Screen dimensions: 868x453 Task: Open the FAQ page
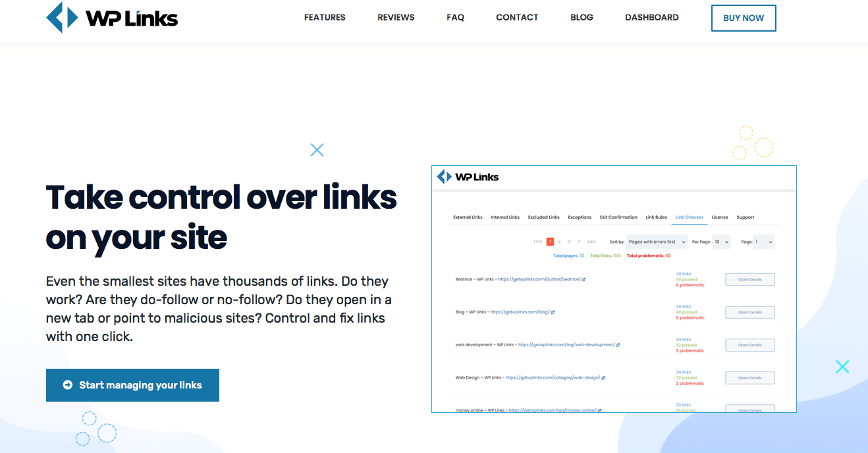pos(455,18)
